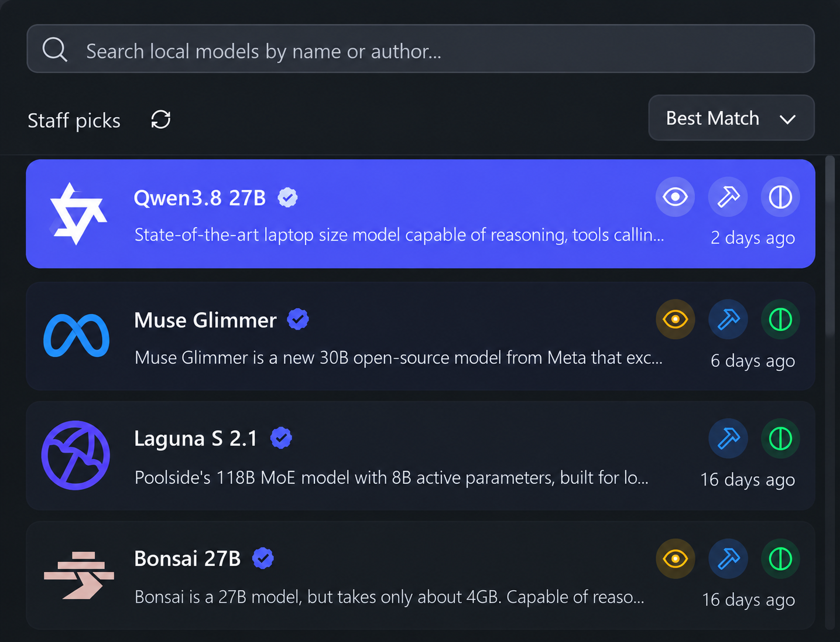Viewport: 840px width, 642px height.
Task: Click the vision eye icon on Qwen3.8 27B
Action: 675,197
